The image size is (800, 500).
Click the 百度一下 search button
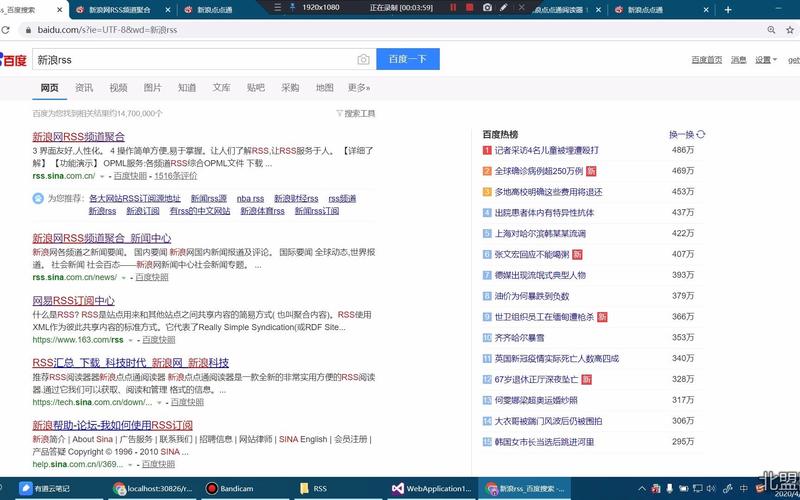click(408, 59)
